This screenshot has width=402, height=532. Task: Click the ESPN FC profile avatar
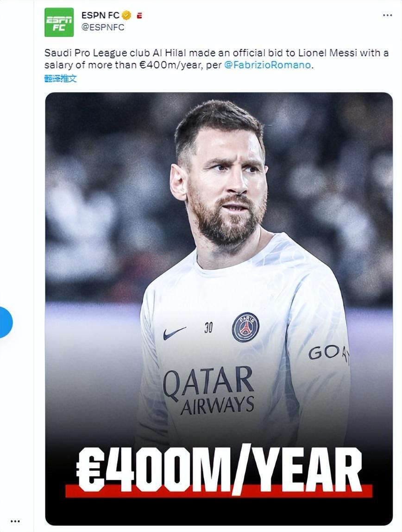click(x=59, y=22)
